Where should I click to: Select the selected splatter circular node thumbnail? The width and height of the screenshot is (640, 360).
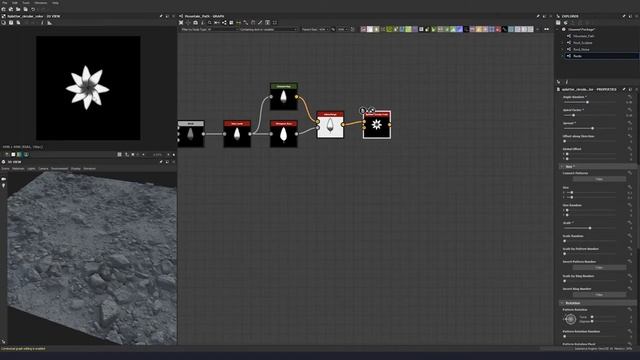point(377,125)
